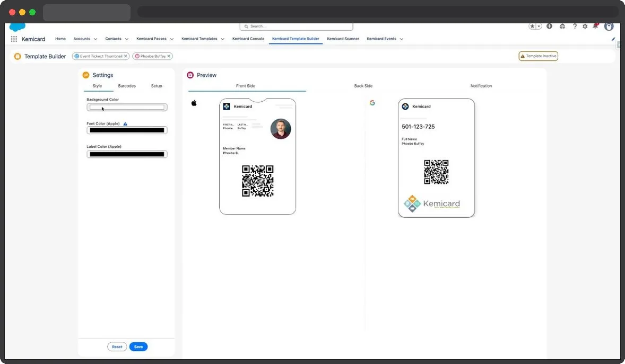The height and width of the screenshot is (364, 625).
Task: Click the Kemicard logo on Google pass
Action: pos(405,106)
